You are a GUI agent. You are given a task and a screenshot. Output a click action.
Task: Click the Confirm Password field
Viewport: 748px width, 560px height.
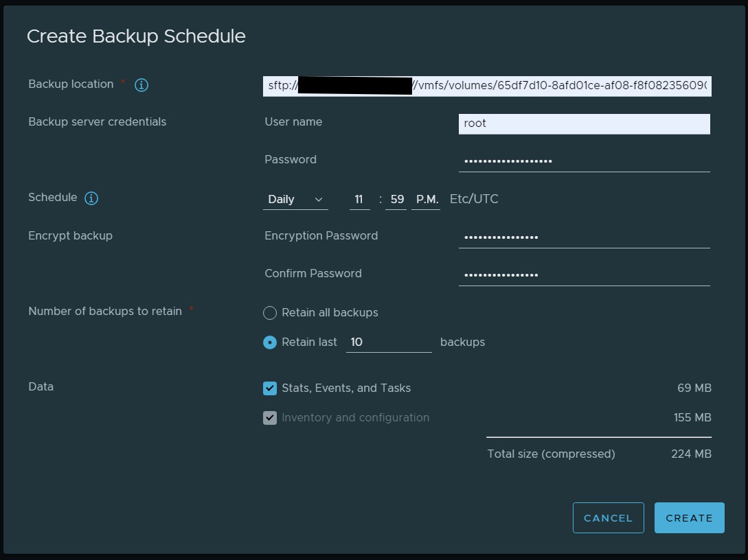(584, 276)
